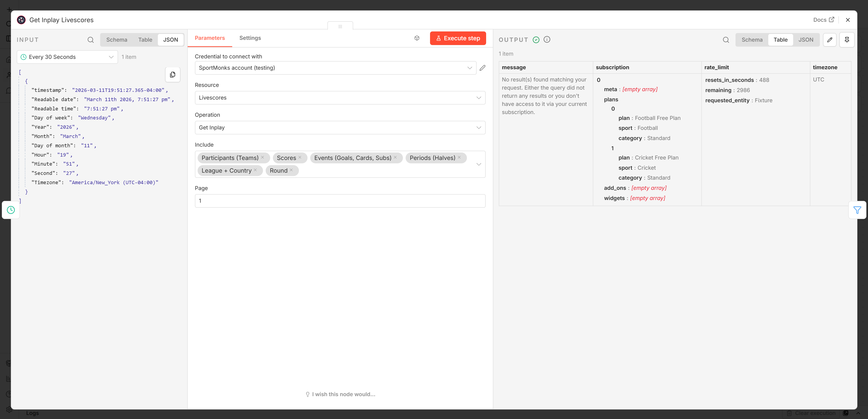Switch the output view to JSON

(x=806, y=40)
